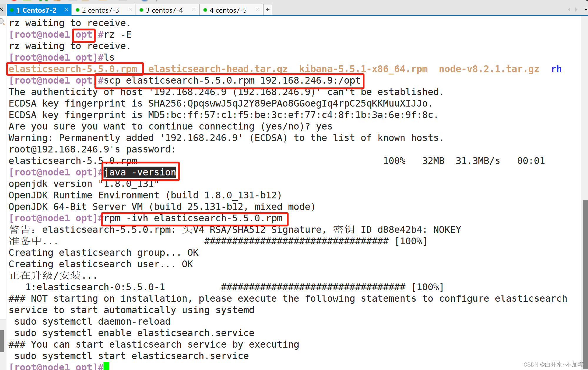This screenshot has height=370, width=588.
Task: Click the rpm -ivh elasticsearch-5.5.0.rpm command
Action: pos(193,218)
